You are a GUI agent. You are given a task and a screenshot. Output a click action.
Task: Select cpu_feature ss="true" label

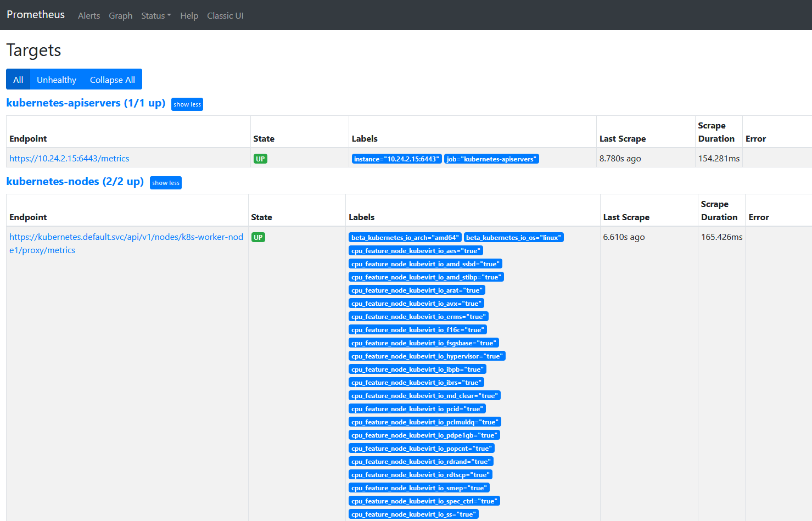pos(414,514)
